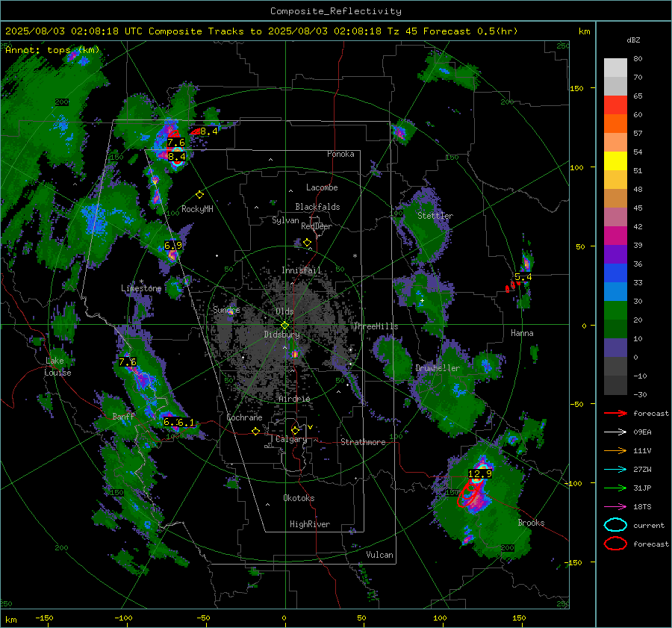Click the bright green swatch between 30 and 20 dBZ
The width and height of the screenshot is (672, 628).
[x=615, y=310]
